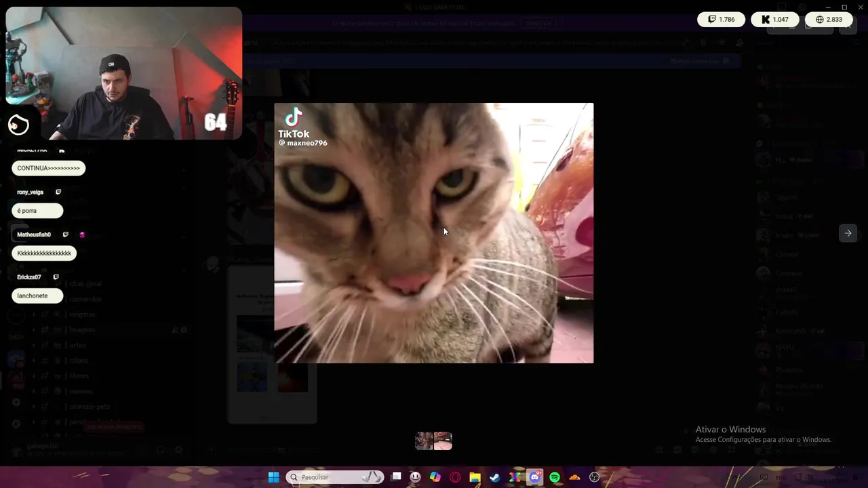Open enigmas Discord channel
The image size is (868, 488).
[x=82, y=314]
